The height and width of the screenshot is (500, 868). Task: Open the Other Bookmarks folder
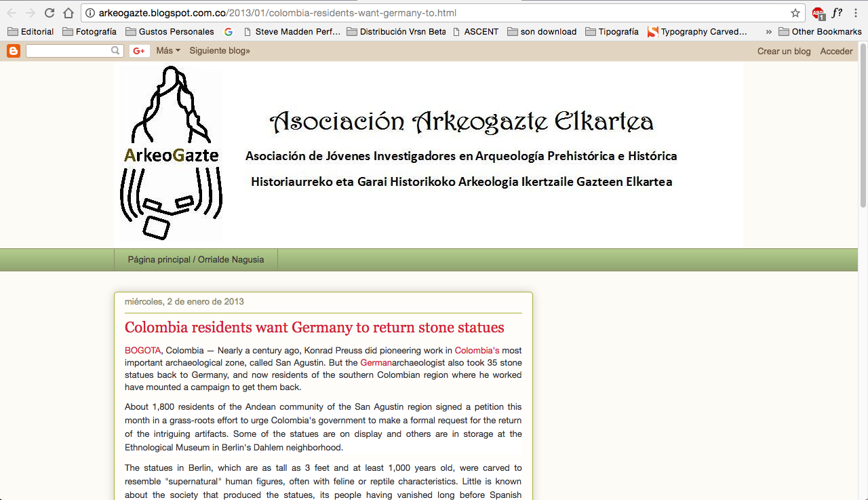[x=820, y=31]
